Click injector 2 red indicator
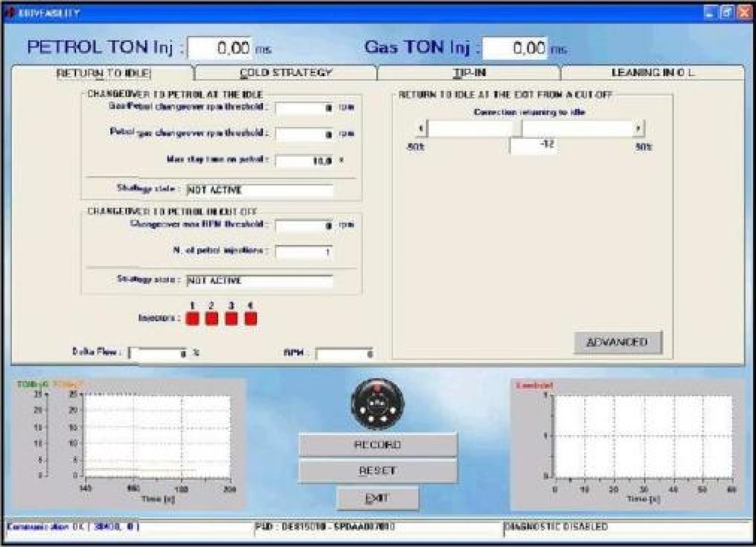 (212, 319)
